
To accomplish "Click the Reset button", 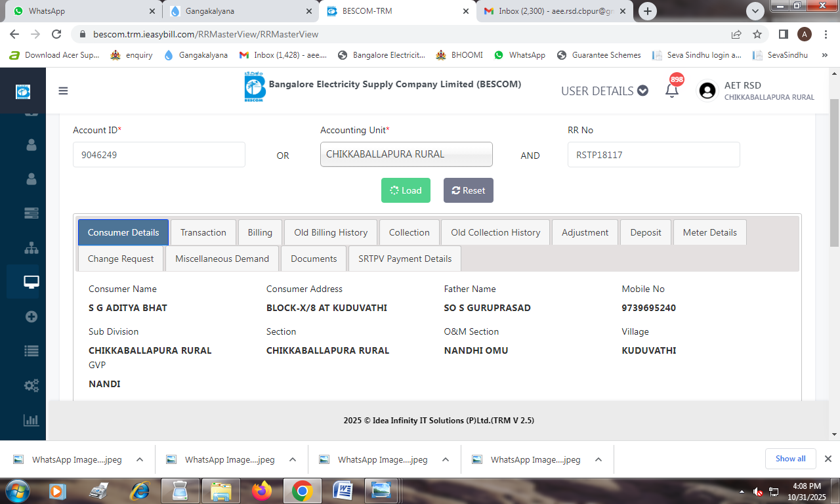I will click(469, 190).
